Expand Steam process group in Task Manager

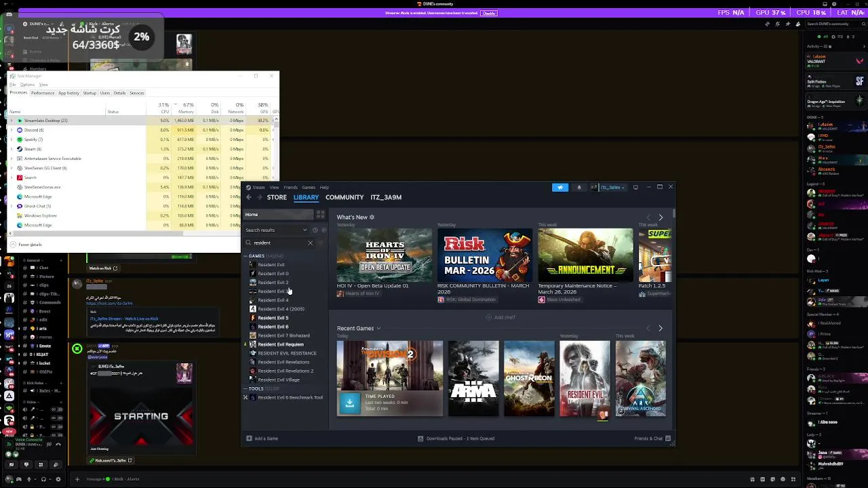pyautogui.click(x=11, y=149)
